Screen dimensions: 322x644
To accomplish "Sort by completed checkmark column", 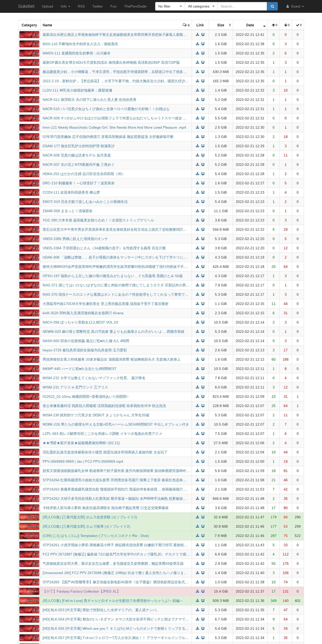I will pyautogui.click(x=298, y=25).
